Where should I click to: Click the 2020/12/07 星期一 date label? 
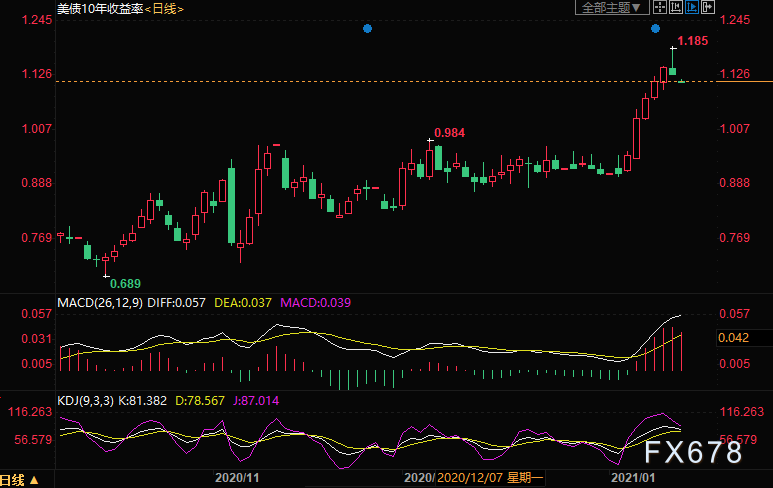click(x=490, y=478)
